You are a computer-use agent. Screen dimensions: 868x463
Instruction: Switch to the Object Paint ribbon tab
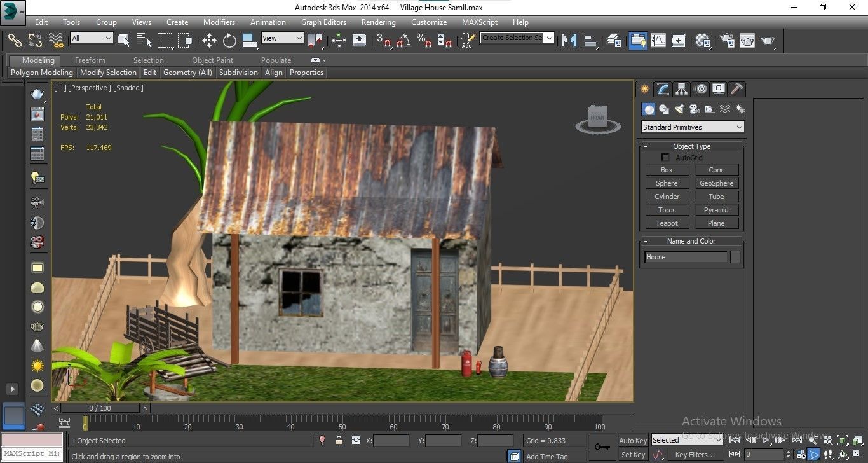[212, 60]
